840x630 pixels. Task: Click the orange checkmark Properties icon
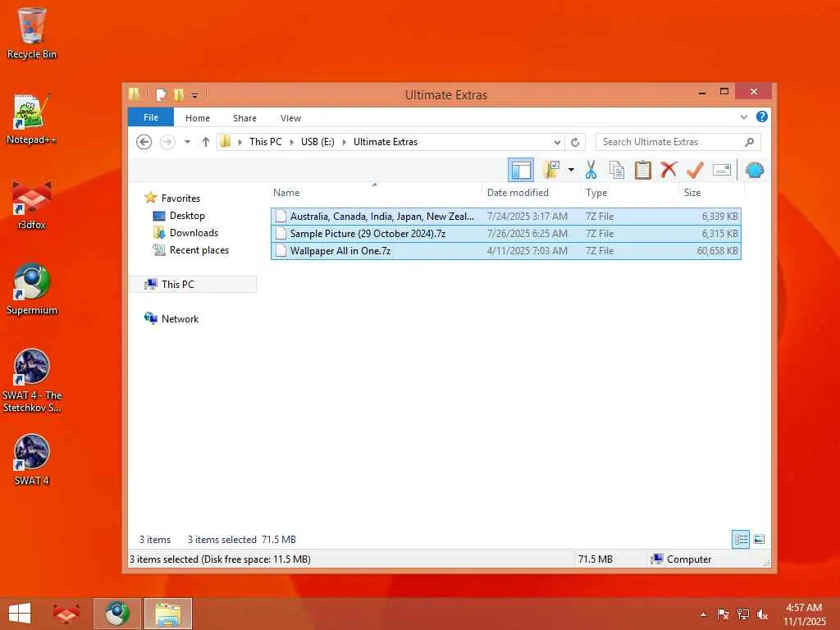point(695,171)
